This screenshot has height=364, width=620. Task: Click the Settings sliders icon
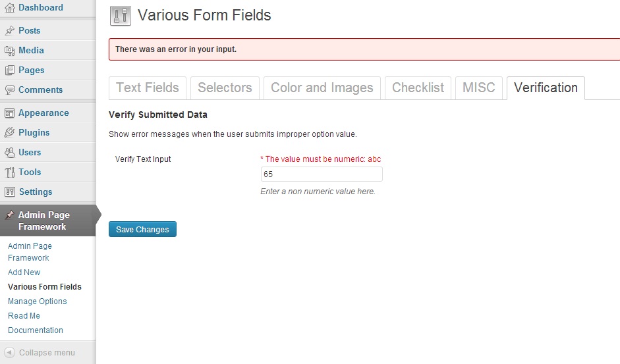[9, 192]
